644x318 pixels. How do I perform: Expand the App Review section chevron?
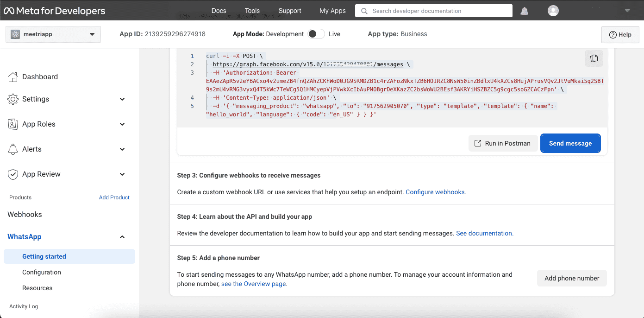122,174
